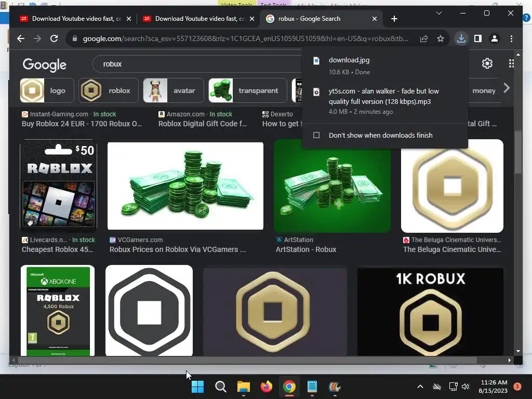Screen dimensions: 532x399
Task: Open Xbox One 4,500 Robux card image
Action: click(58, 311)
